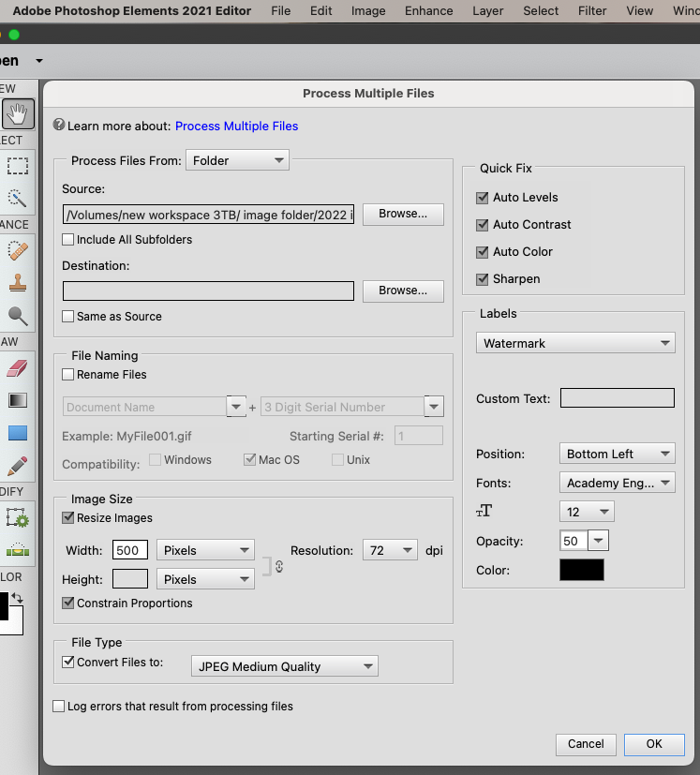Click the Destination Browse button

coord(403,291)
